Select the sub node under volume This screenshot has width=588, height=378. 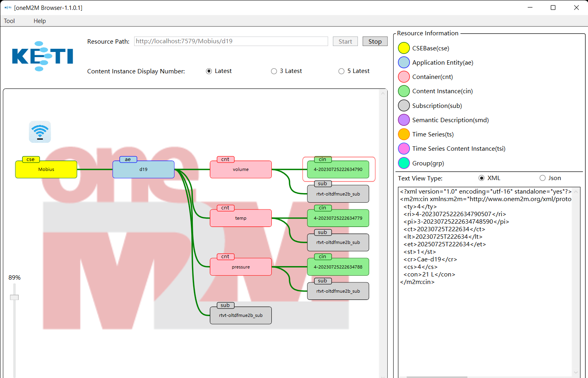pyautogui.click(x=338, y=194)
